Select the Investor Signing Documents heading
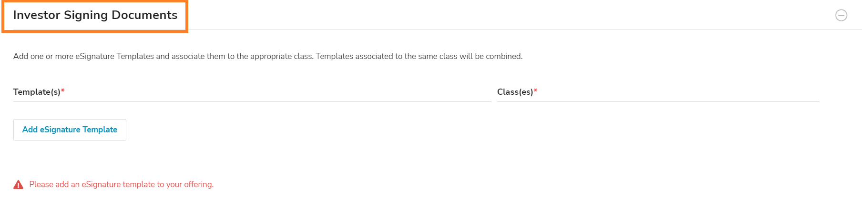The width and height of the screenshot is (868, 210). click(95, 15)
